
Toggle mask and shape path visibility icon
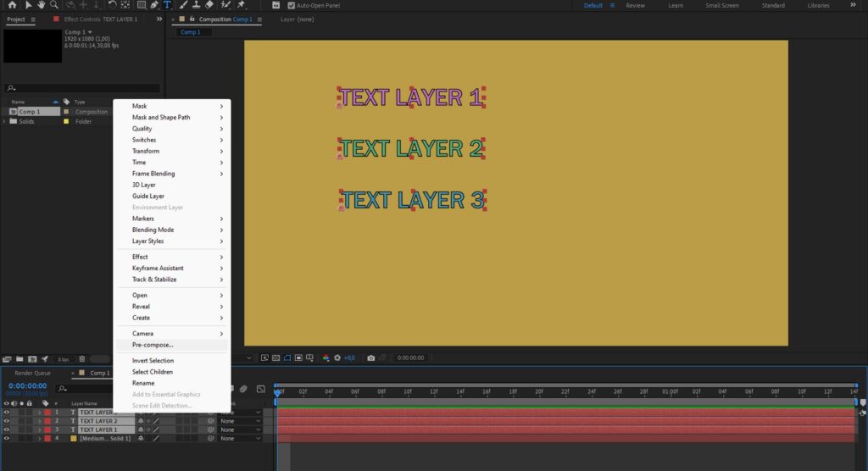287,358
